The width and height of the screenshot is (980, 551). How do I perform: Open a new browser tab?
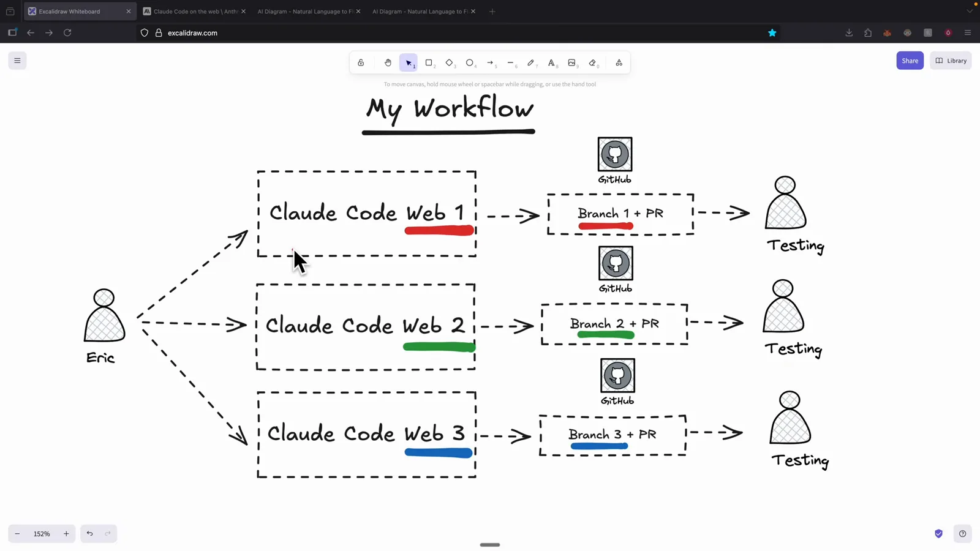[x=492, y=11]
